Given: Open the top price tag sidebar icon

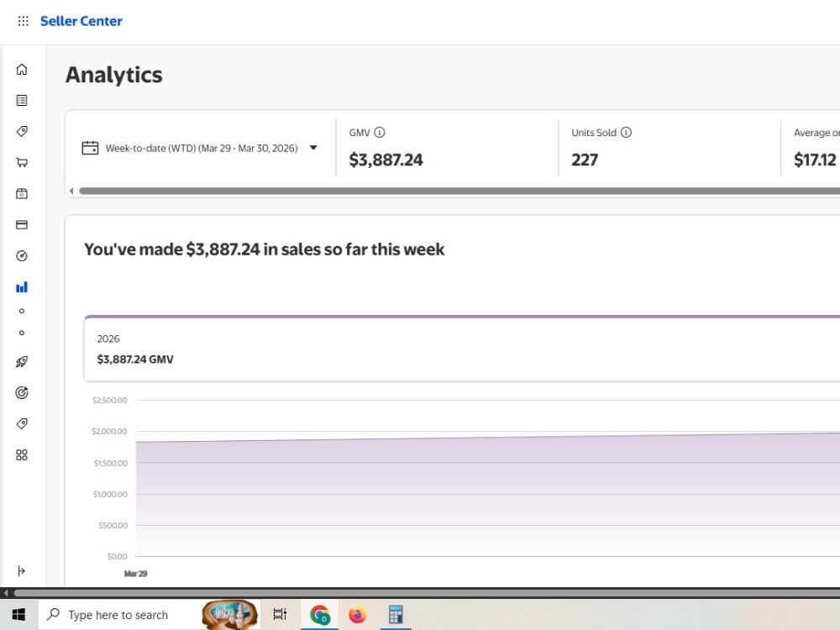Looking at the screenshot, I should 22,131.
